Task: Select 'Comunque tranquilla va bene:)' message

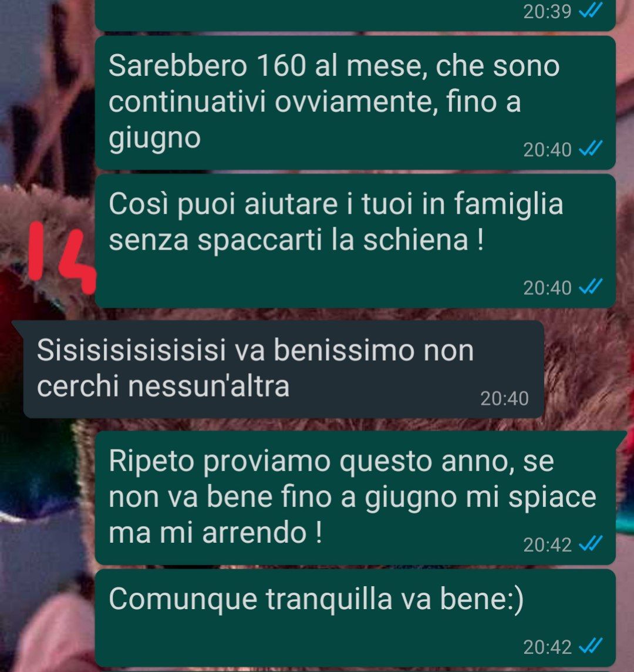Action: coord(355,618)
